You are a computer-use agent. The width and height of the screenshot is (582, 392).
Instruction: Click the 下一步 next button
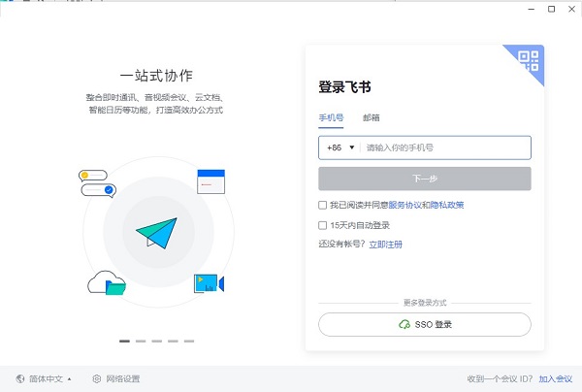[424, 179]
